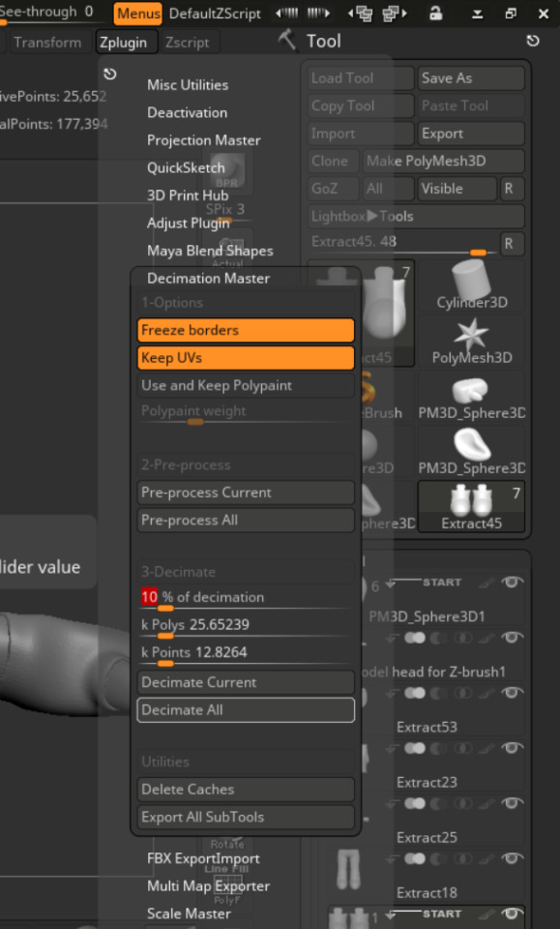Click polypaint brush icon in Extract53 row
The height and width of the screenshot is (929, 560).
coord(486,693)
